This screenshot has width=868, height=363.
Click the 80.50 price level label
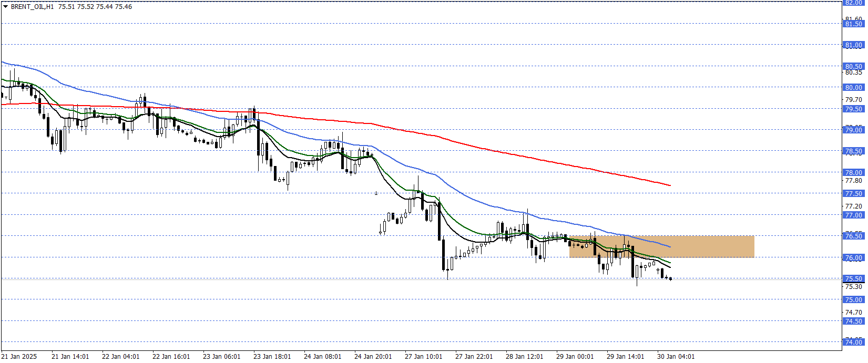click(x=853, y=67)
